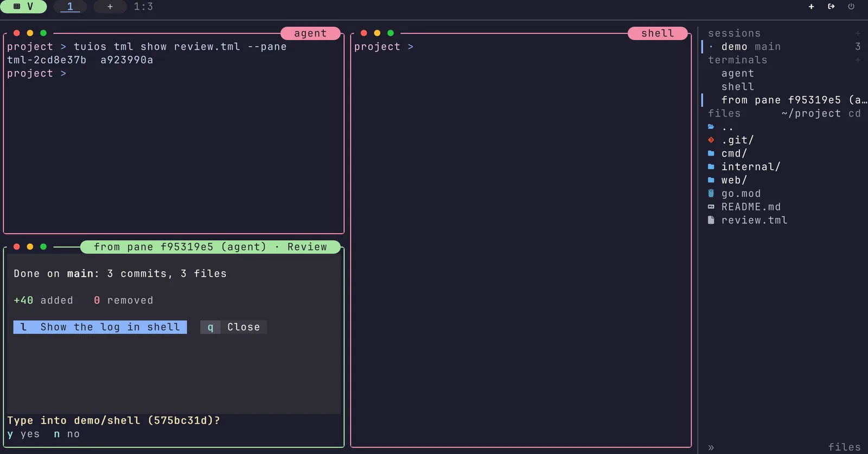The width and height of the screenshot is (868, 454).
Task: Expand the internal/ directory
Action: 750,167
